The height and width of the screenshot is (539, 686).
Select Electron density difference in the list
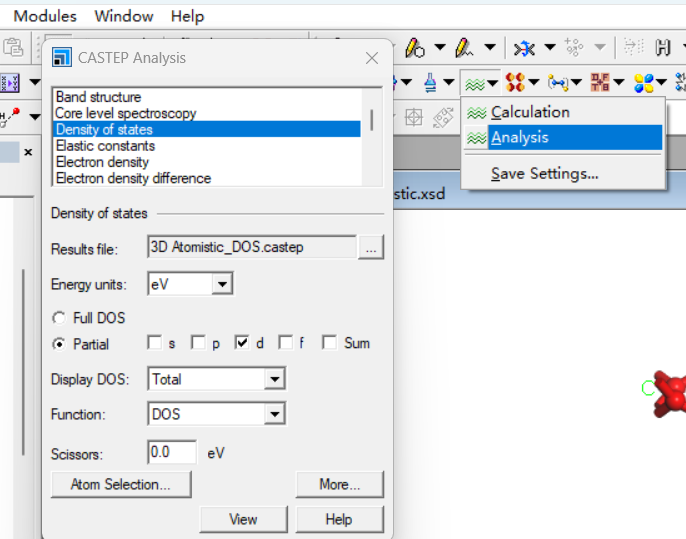click(x=207, y=178)
